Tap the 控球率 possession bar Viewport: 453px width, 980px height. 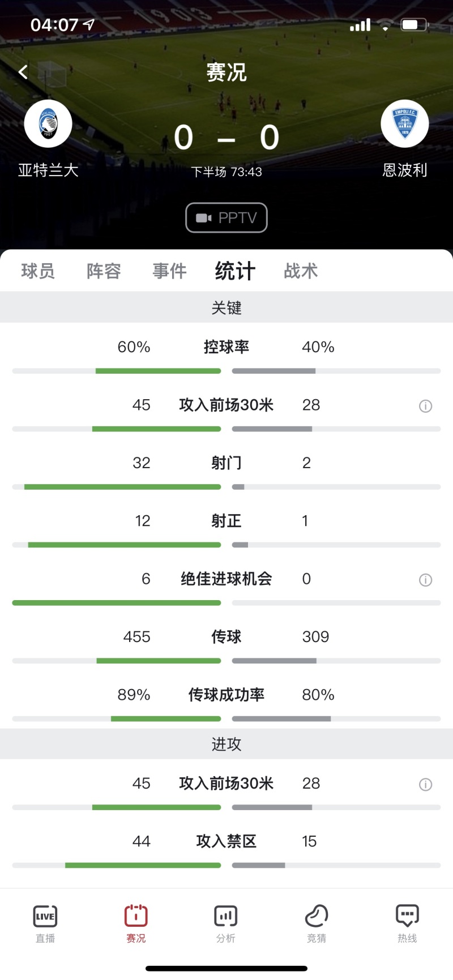pyautogui.click(x=226, y=371)
